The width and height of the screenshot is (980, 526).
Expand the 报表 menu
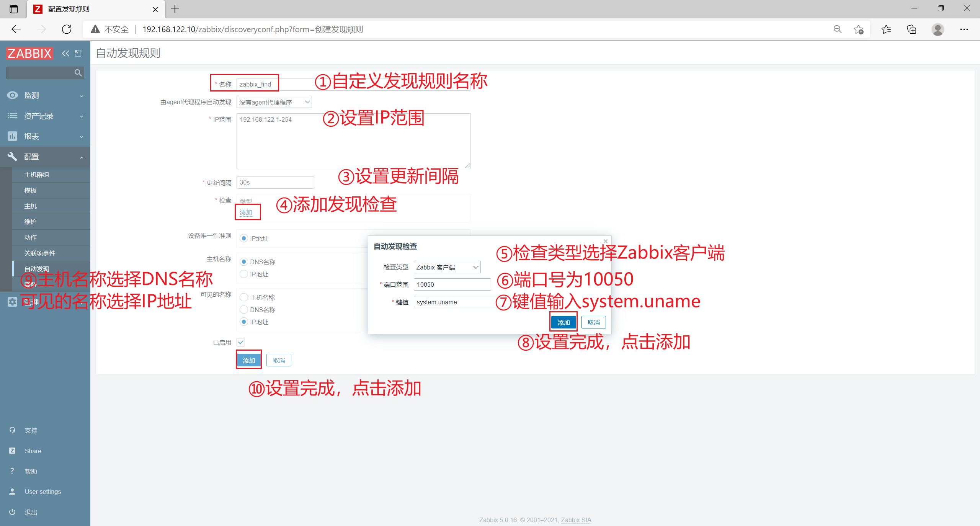point(82,137)
